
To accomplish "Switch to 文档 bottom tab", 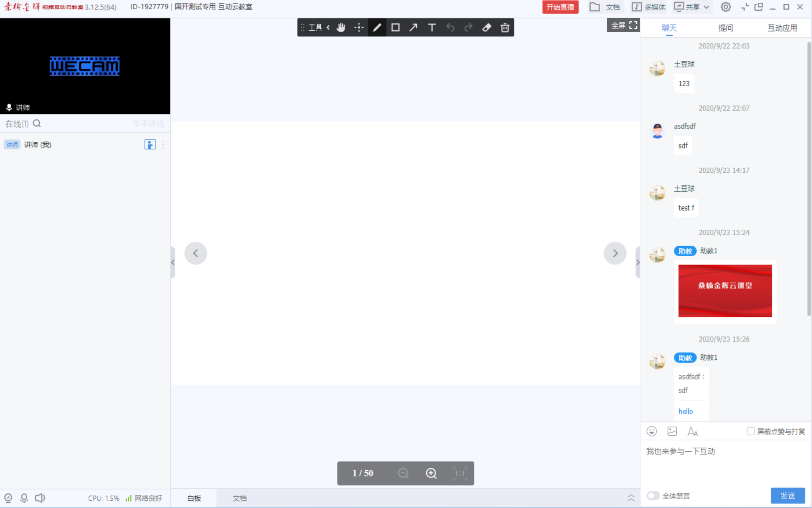I will click(238, 498).
